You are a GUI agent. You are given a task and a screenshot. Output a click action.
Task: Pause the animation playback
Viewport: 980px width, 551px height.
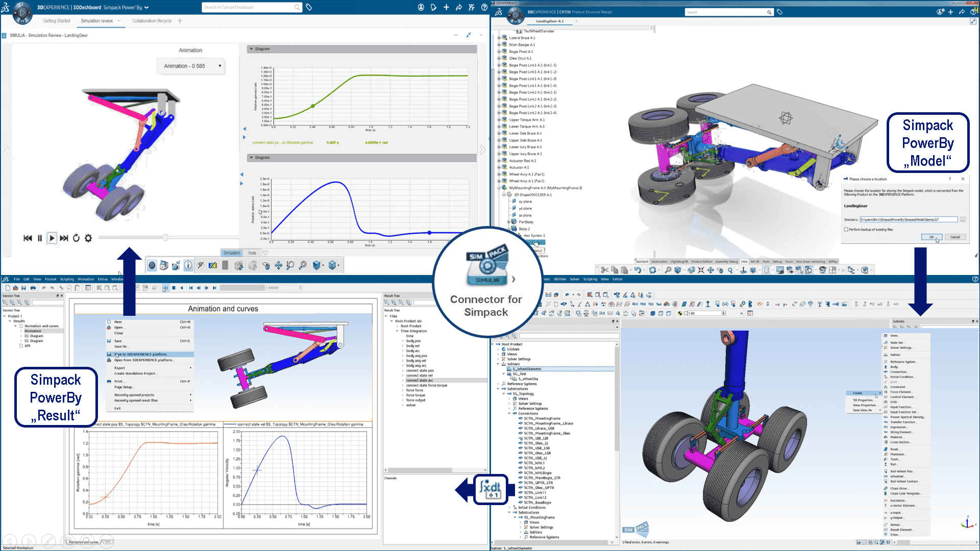click(x=40, y=238)
